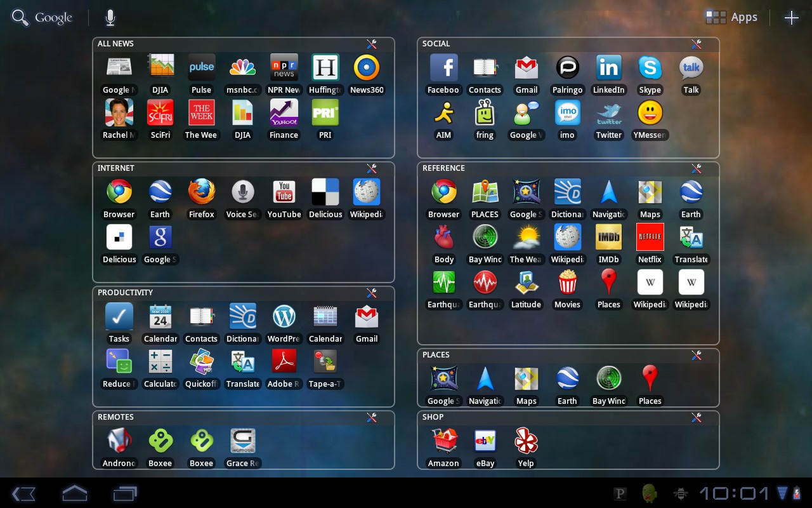Open fring app

485,112
